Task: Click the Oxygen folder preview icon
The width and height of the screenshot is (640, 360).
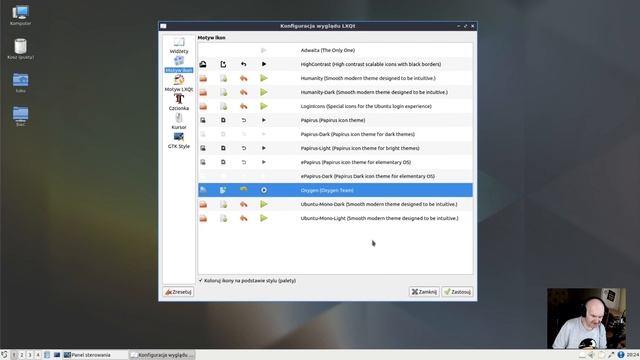Action: pos(203,190)
